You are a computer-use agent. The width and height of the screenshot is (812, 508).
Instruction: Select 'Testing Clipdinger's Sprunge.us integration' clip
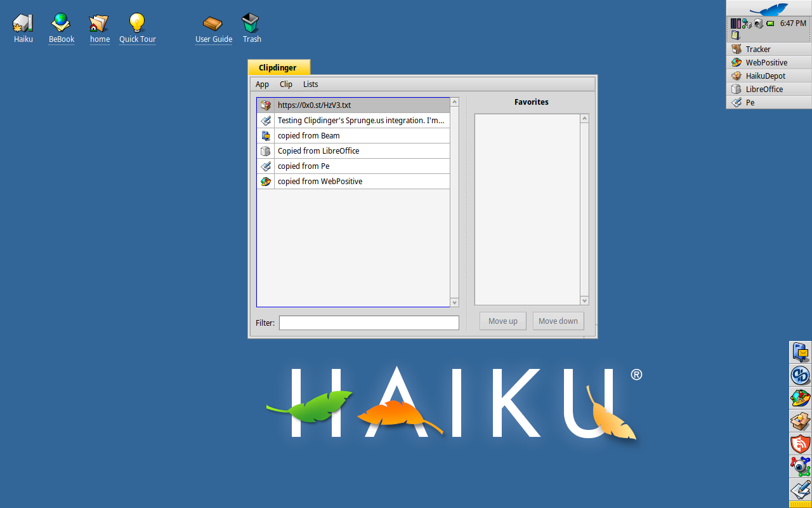(353, 121)
